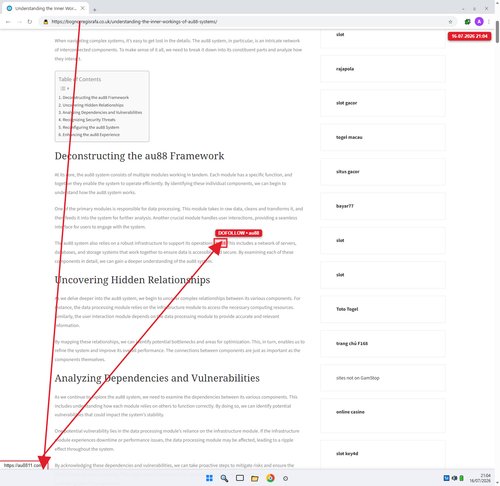The height and width of the screenshot is (486, 500).
Task: Open Task View on the taskbar
Action: [x=240, y=478]
